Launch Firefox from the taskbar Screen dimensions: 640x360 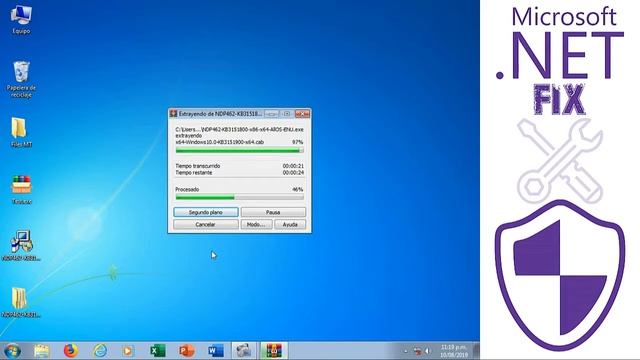71,351
